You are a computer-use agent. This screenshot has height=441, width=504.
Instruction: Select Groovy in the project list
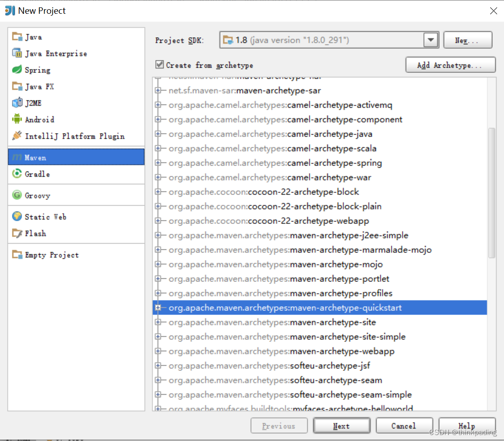click(76, 195)
